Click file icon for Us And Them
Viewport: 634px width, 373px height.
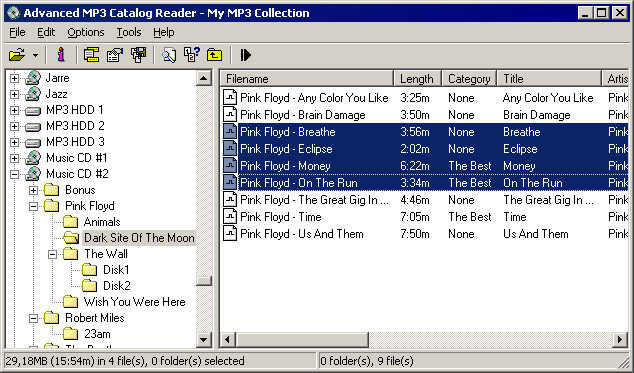(x=230, y=233)
